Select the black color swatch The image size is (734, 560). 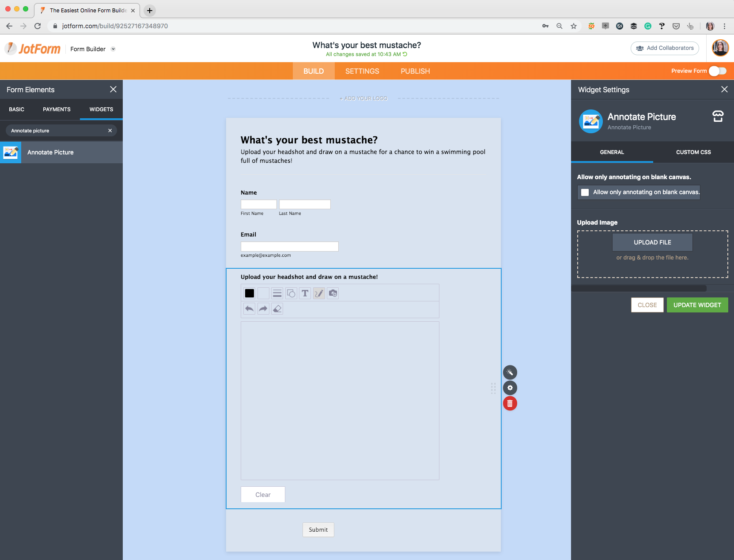(250, 293)
